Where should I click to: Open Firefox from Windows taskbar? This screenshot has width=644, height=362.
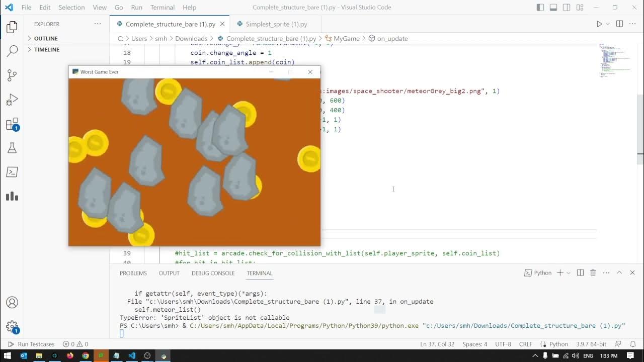point(70,355)
